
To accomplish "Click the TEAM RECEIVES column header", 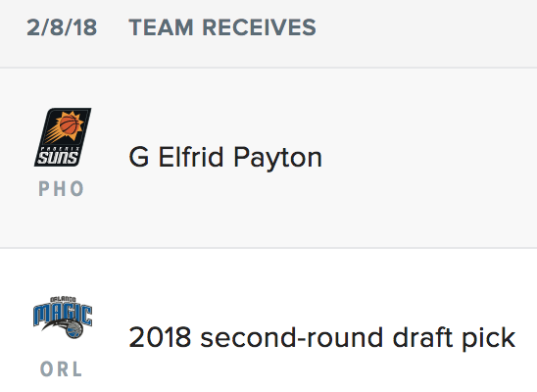I will click(x=222, y=27).
